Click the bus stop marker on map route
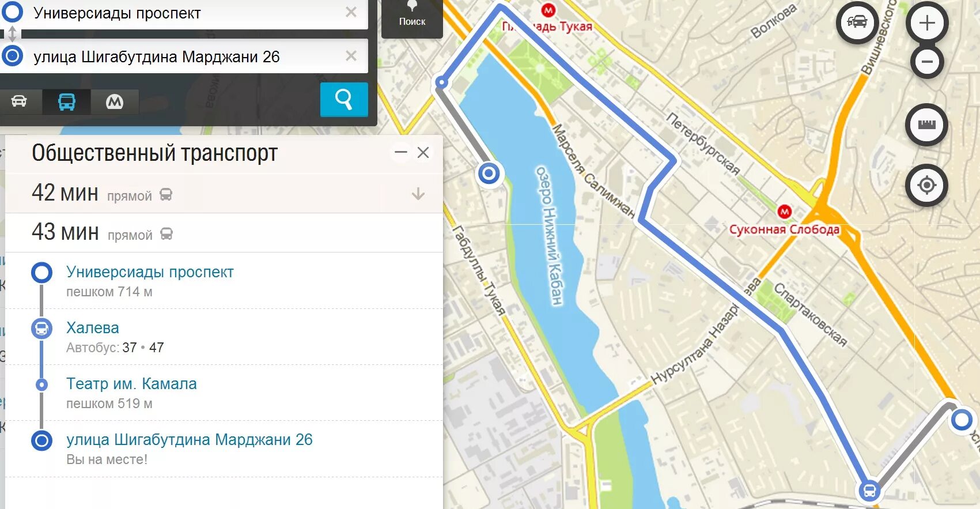 point(869,491)
